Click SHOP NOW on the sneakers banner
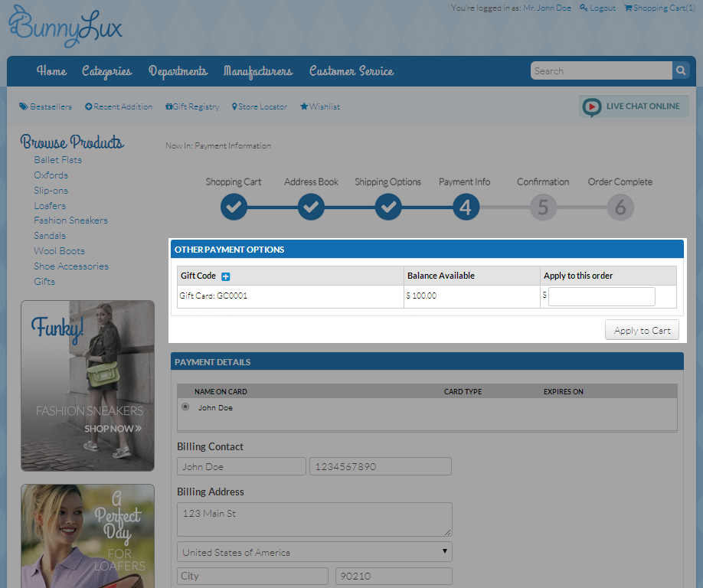Image resolution: width=703 pixels, height=588 pixels. pos(113,429)
